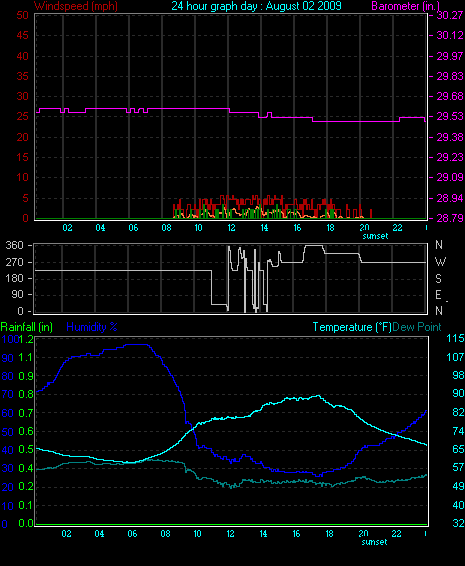Click rainfall axis value 0.7
The height and width of the screenshot is (566, 465).
pos(26,413)
